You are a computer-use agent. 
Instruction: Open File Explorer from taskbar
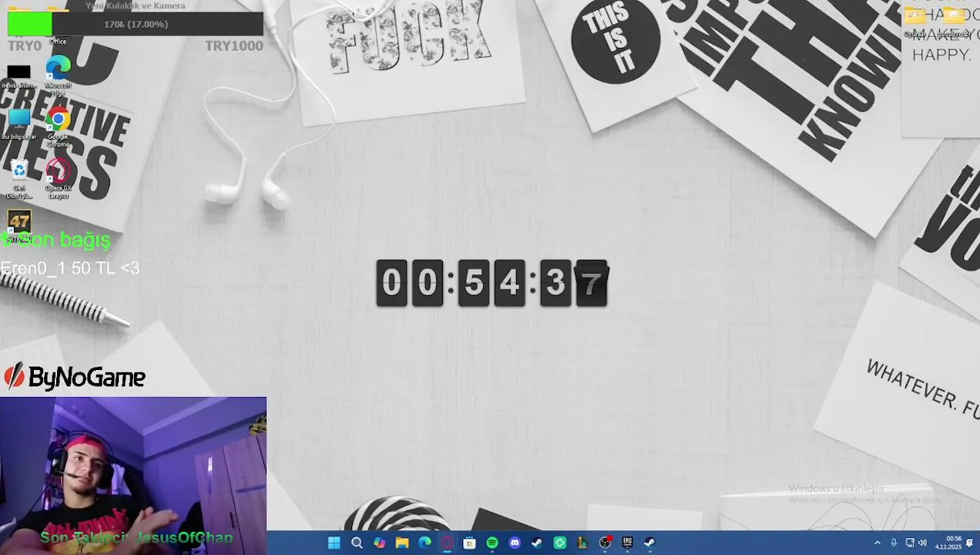pos(401,543)
